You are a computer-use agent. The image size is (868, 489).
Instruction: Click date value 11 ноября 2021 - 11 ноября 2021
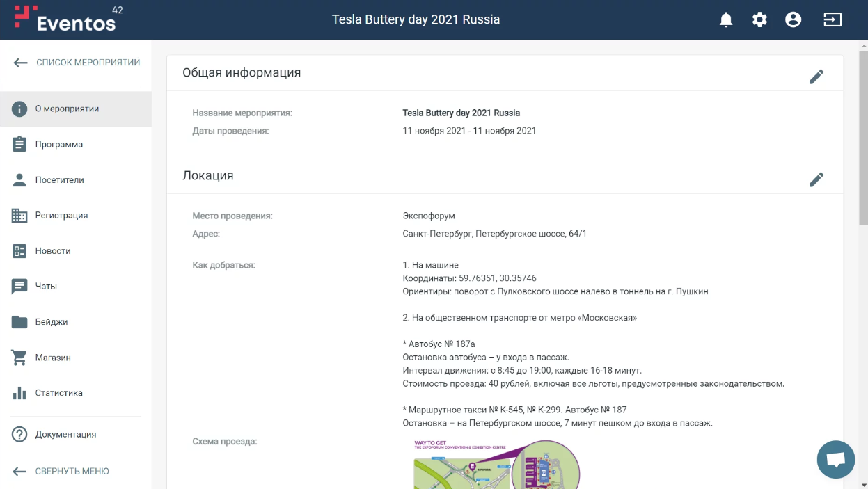point(470,130)
